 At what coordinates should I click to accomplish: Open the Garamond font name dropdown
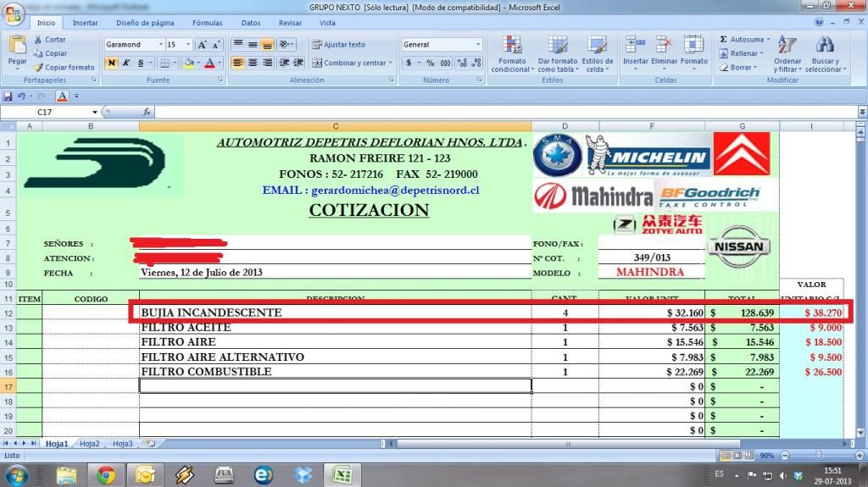[160, 44]
